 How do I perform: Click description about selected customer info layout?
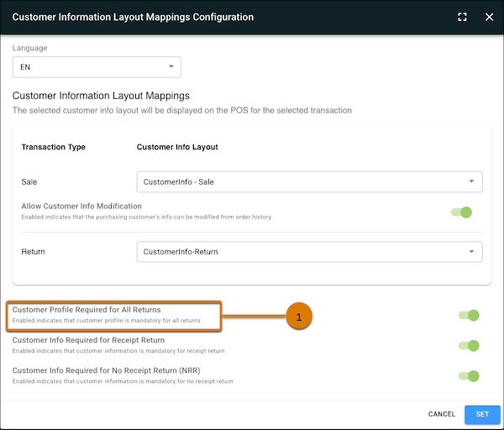click(x=182, y=110)
